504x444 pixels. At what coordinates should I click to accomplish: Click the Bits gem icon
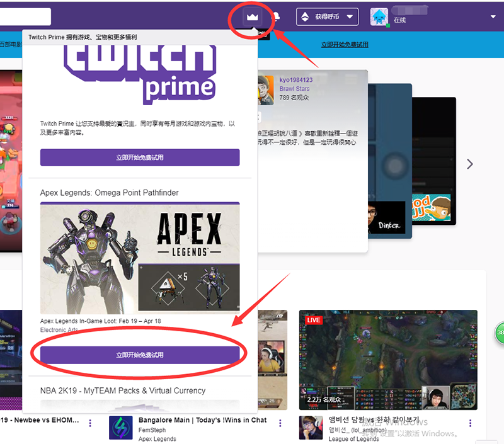click(x=305, y=17)
